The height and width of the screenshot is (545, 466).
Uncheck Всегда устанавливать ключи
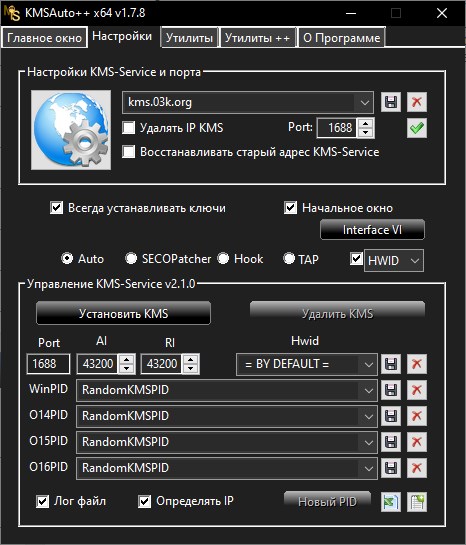56,208
